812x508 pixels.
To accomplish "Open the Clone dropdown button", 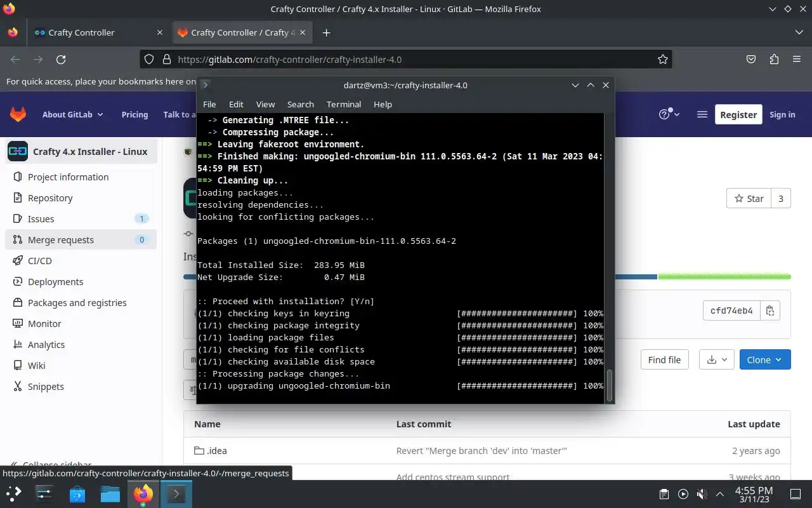I will pyautogui.click(x=765, y=359).
